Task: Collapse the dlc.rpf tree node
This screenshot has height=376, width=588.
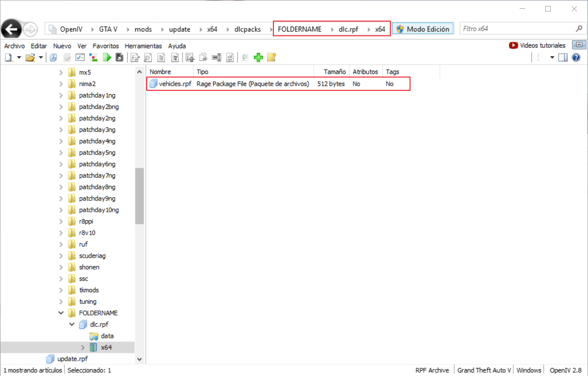Action: [x=72, y=324]
